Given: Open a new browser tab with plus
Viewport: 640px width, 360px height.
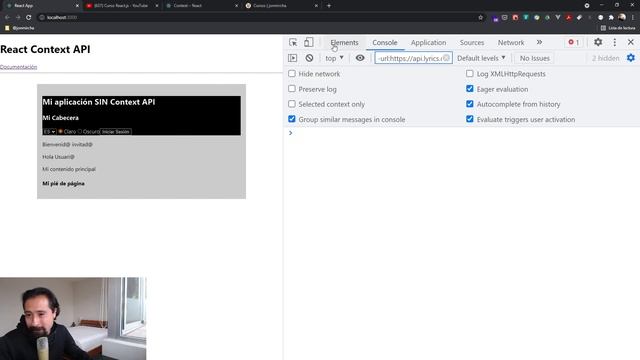Looking at the screenshot, I should pos(329,6).
